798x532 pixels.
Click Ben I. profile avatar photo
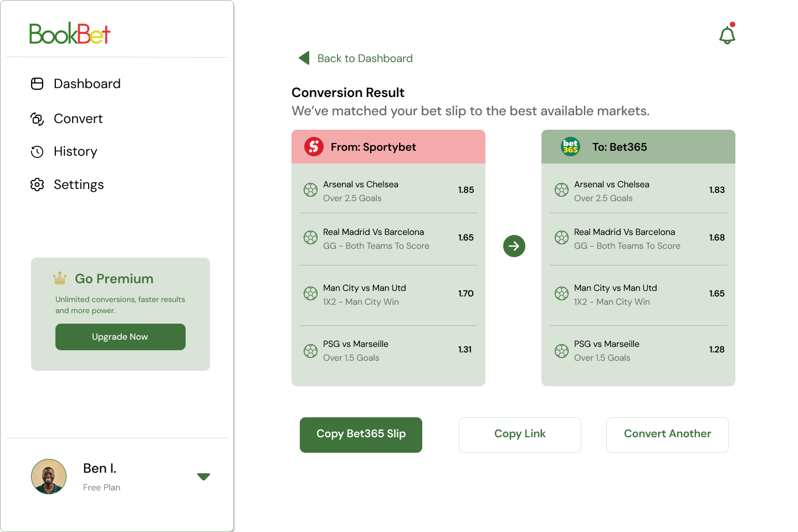pos(49,477)
